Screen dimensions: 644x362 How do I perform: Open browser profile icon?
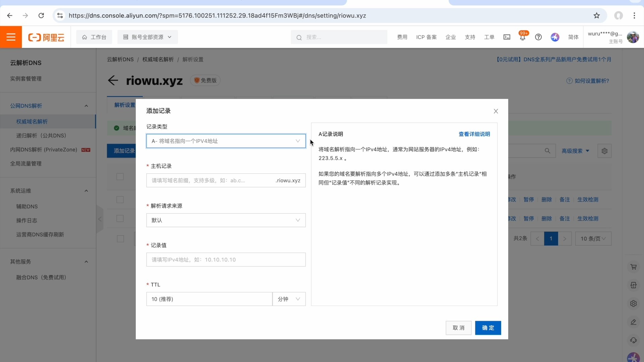(619, 15)
